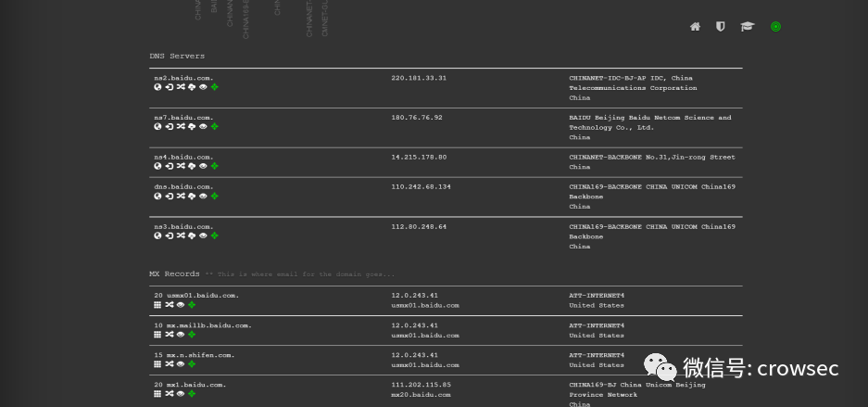The height and width of the screenshot is (407, 868).
Task: Click the IP address 110.242.68.134
Action: point(421,187)
